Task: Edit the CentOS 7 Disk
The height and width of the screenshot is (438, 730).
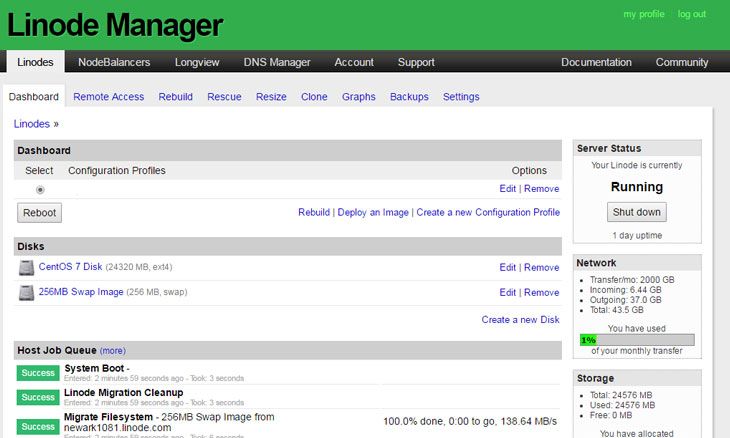Action: pos(507,267)
